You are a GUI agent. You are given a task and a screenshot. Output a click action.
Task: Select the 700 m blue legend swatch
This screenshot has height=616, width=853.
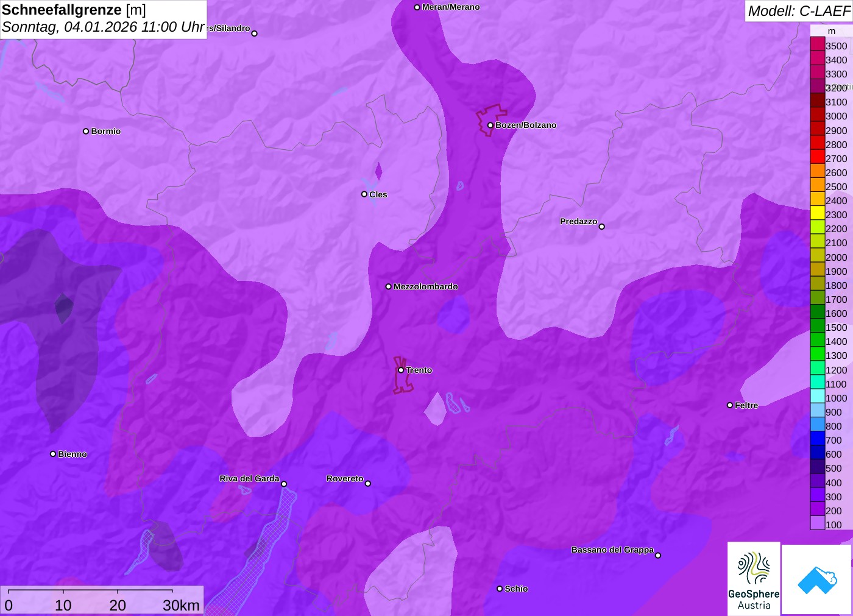point(817,438)
